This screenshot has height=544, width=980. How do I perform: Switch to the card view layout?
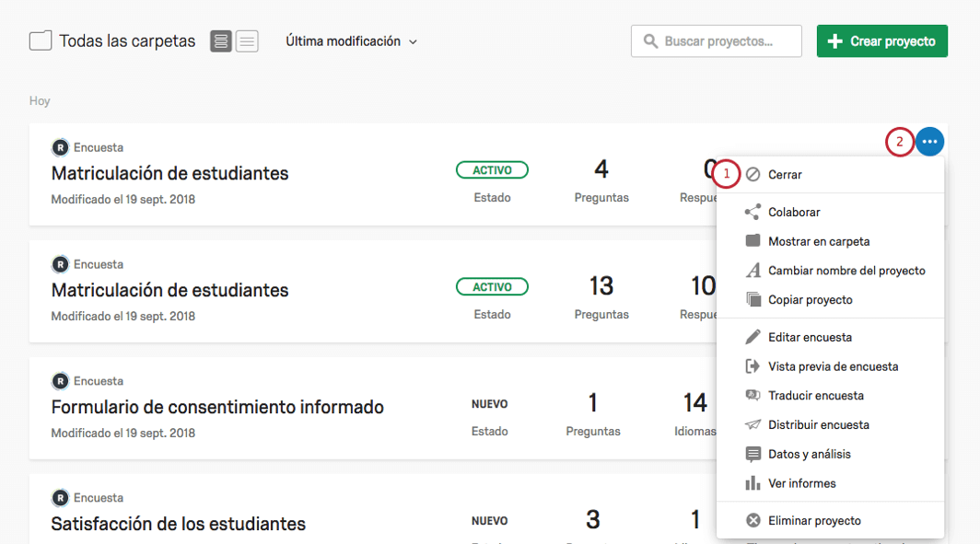coord(221,41)
